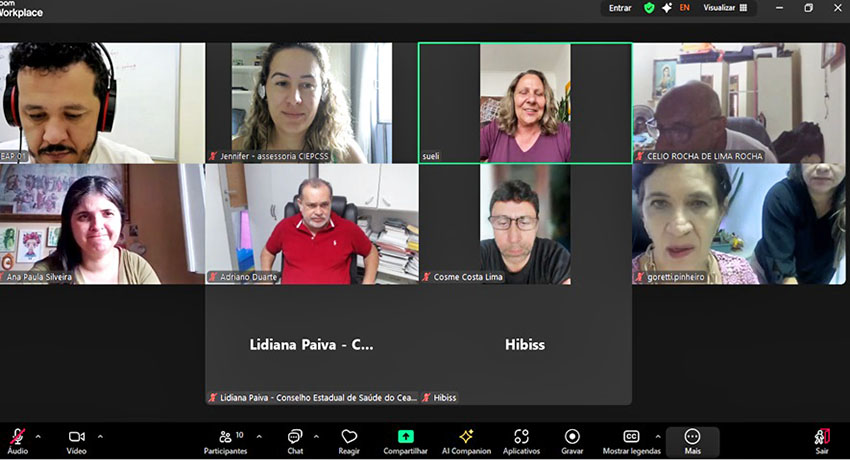Open the Chat panel

[295, 440]
